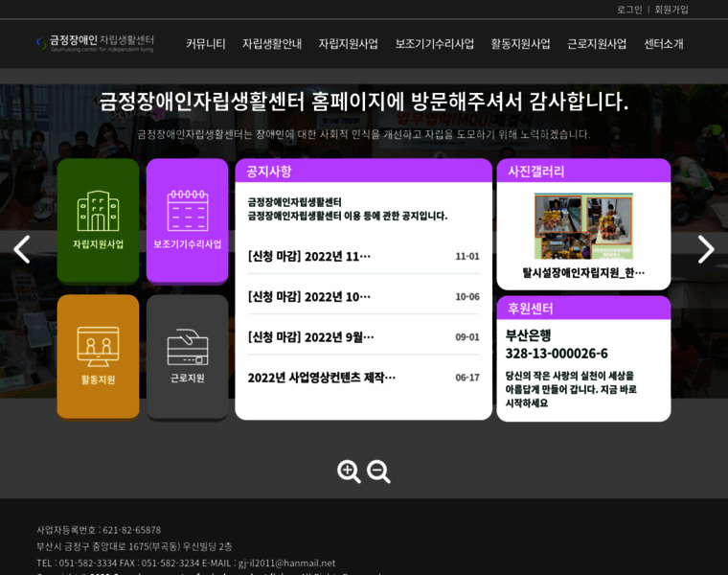728x575 pixels.
Task: Click the zoom in magnifier icon
Action: click(349, 471)
